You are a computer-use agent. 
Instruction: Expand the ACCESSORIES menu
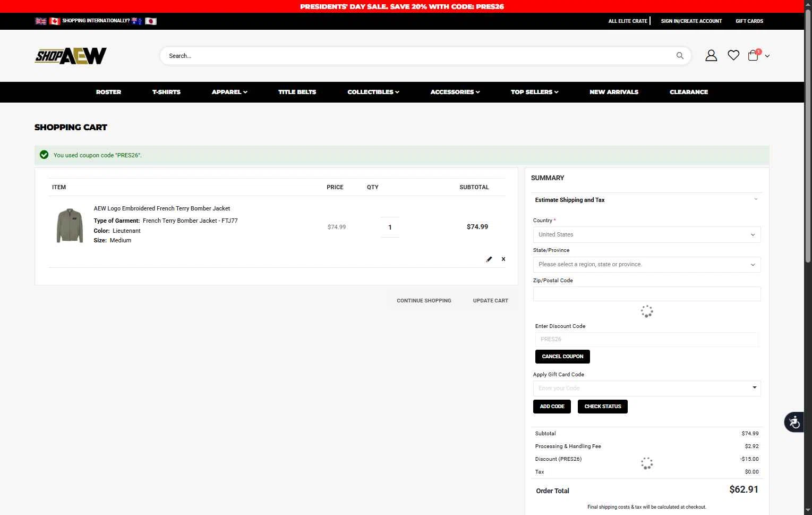[x=455, y=92]
